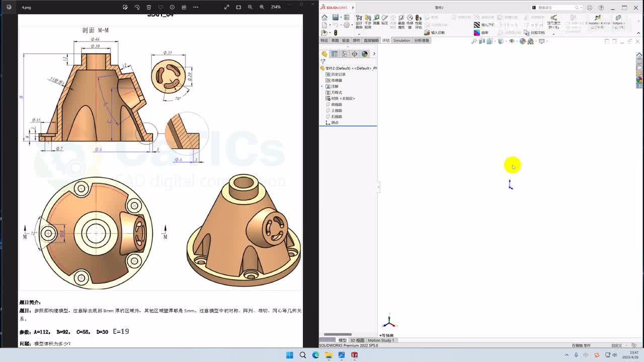Image resolution: width=644 pixels, height=362 pixels.
Task: Open the 草图 (Sketch) ribbon tab
Action: point(335,40)
